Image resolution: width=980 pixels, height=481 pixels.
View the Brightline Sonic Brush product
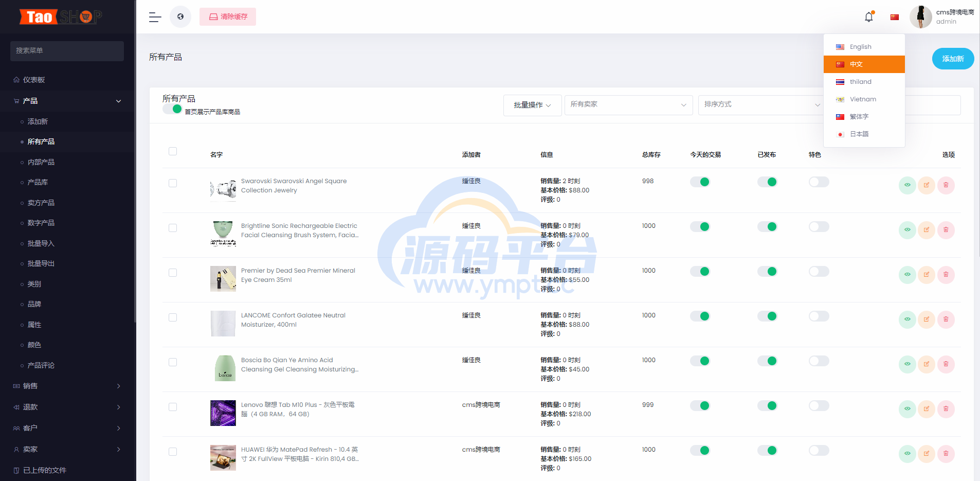tap(908, 230)
